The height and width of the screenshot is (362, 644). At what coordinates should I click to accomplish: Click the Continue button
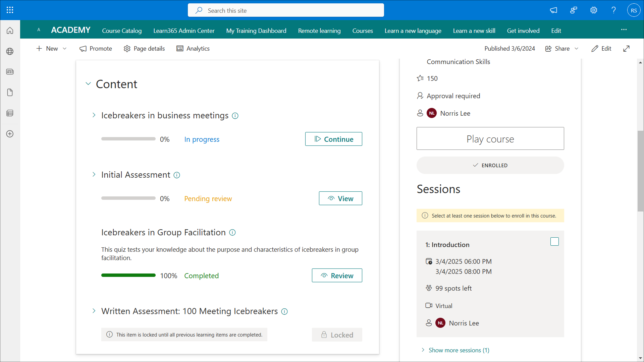click(333, 139)
